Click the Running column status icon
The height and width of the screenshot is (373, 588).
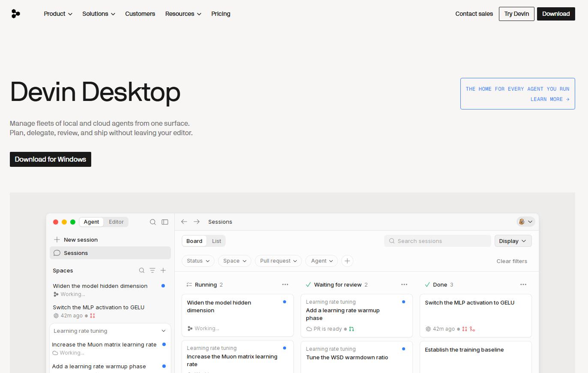pyautogui.click(x=189, y=284)
